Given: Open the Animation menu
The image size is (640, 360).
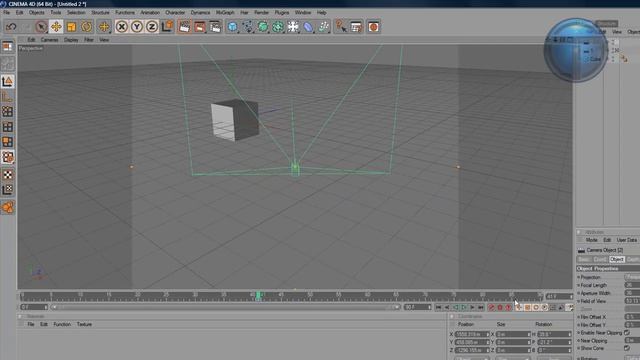Looking at the screenshot, I should point(150,13).
